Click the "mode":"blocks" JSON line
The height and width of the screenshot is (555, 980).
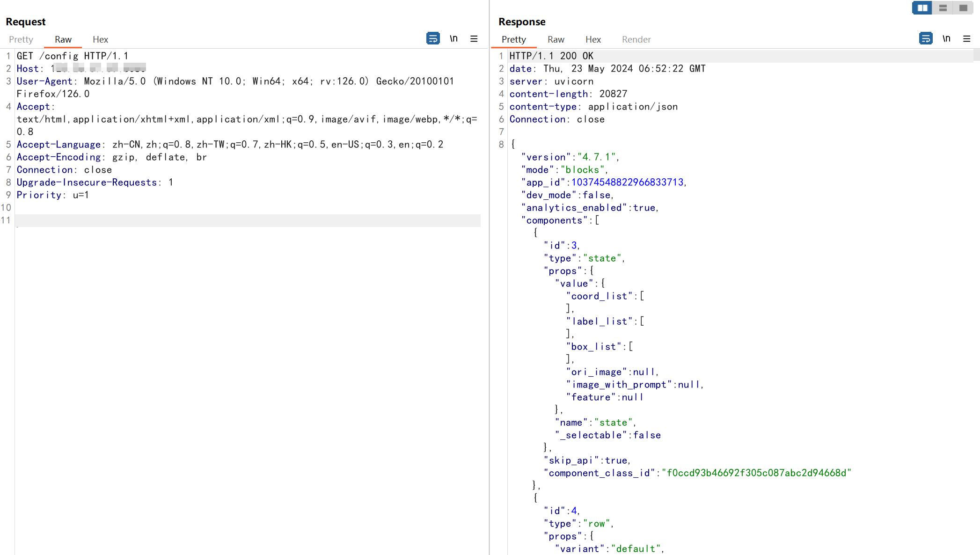[564, 170]
